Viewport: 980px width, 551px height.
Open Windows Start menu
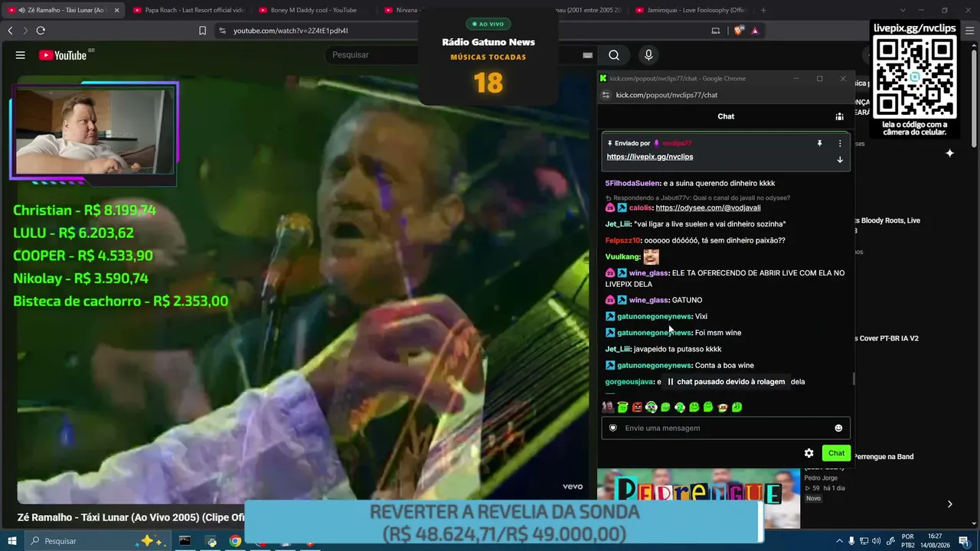pyautogui.click(x=12, y=541)
